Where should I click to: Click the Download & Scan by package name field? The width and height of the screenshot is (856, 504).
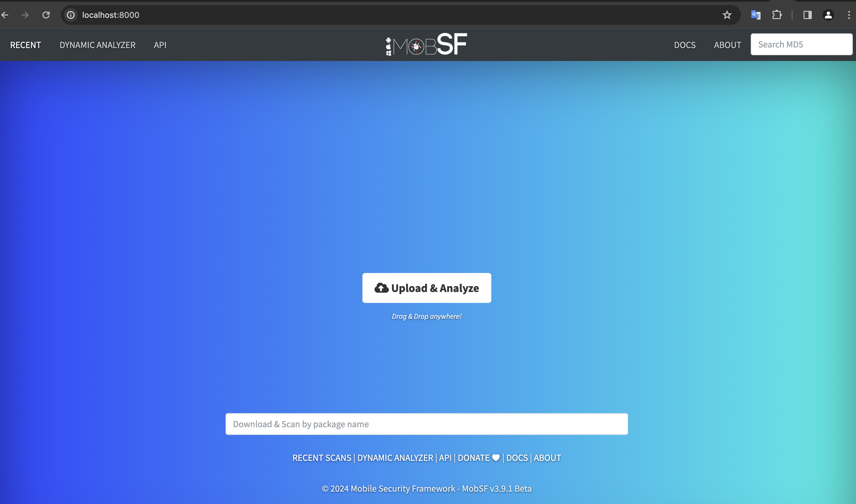[427, 424]
